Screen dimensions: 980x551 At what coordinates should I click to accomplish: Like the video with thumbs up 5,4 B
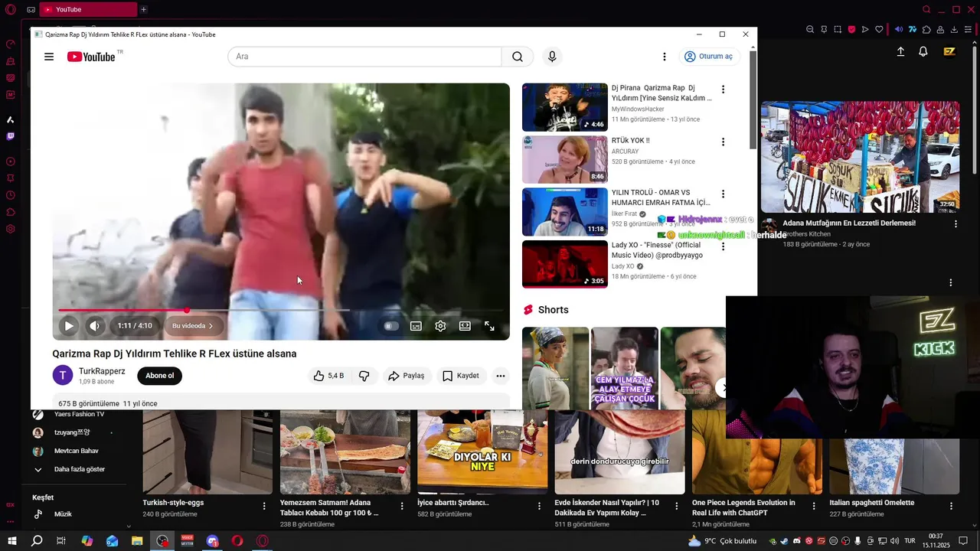328,376
